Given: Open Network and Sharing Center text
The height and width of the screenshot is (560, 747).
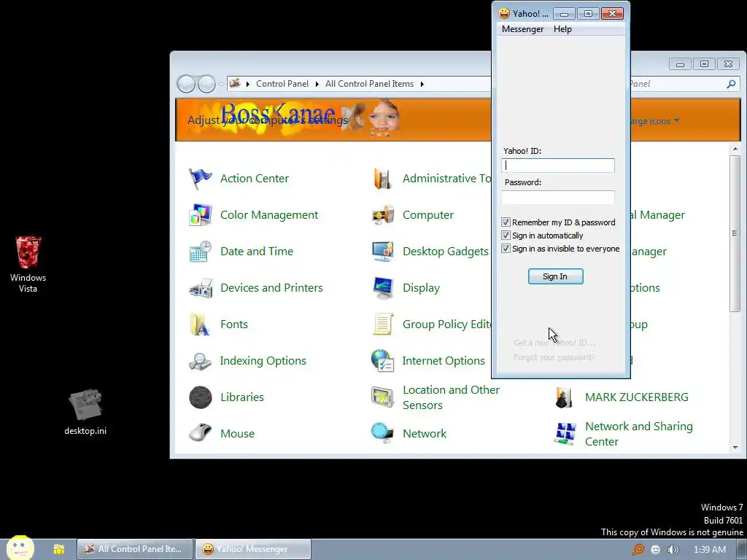Looking at the screenshot, I should [x=639, y=434].
